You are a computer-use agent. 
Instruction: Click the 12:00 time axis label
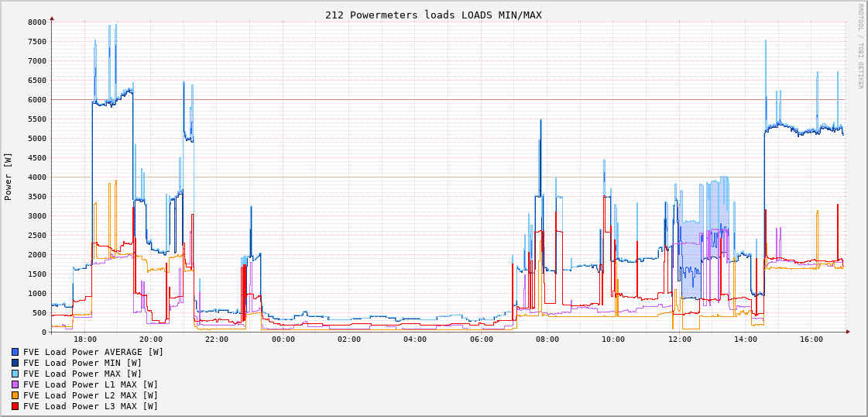click(680, 339)
